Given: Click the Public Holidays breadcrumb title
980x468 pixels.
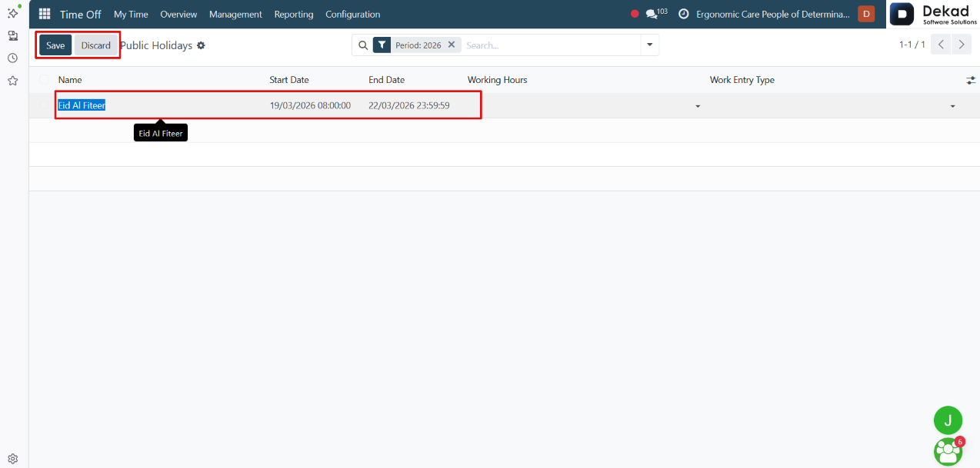Looking at the screenshot, I should click(x=156, y=45).
